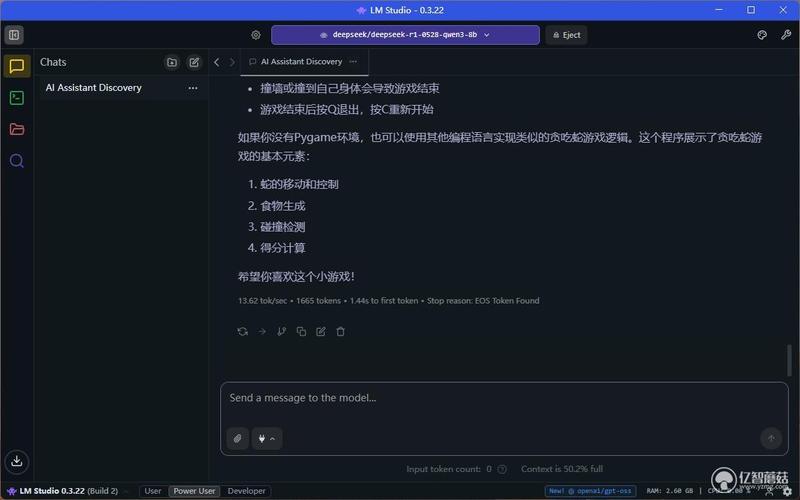The image size is (800, 500).
Task: Click the '13.62 tok/sec' generation stat
Action: pos(262,301)
